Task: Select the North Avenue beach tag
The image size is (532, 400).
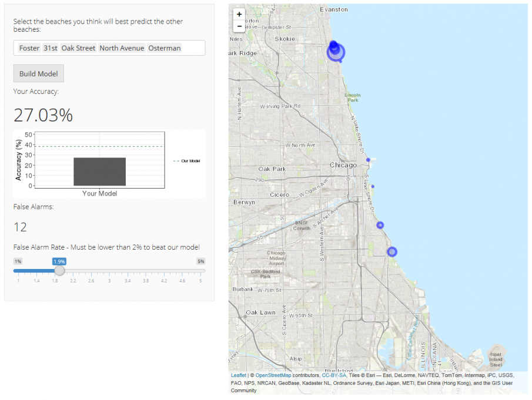Action: (x=122, y=48)
